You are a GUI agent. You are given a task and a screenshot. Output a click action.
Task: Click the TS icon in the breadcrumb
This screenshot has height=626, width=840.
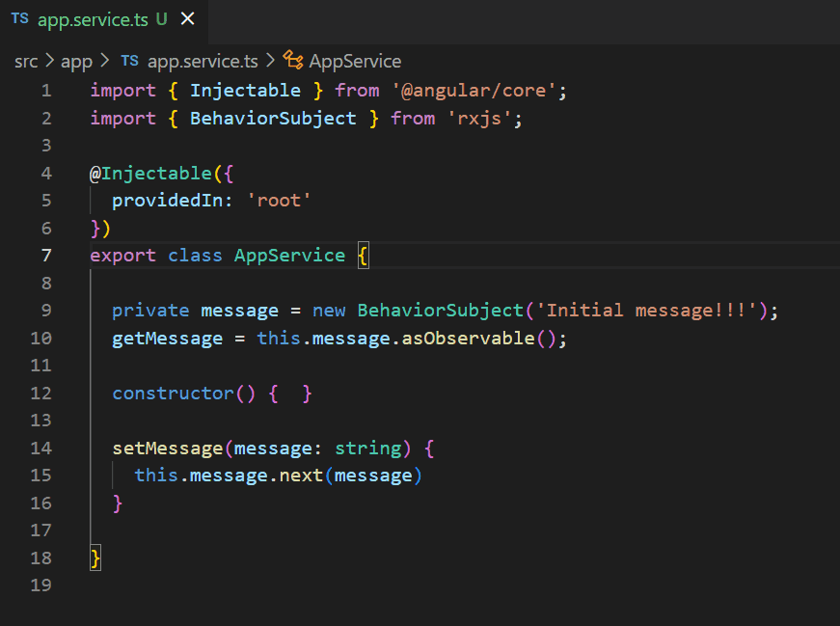click(129, 61)
